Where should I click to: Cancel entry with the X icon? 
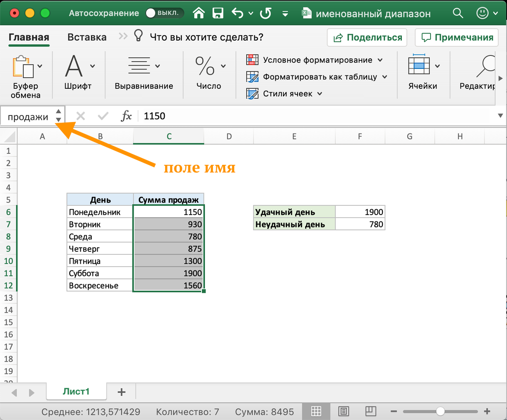[80, 116]
